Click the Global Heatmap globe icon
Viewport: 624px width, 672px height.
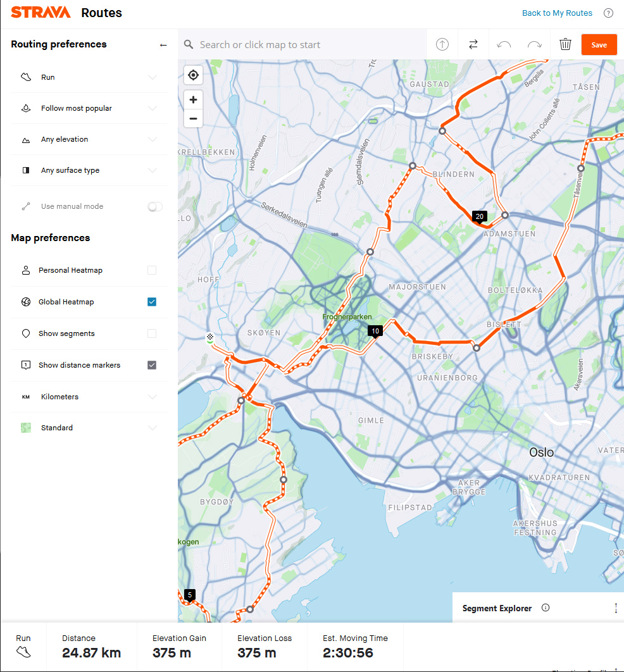point(26,302)
